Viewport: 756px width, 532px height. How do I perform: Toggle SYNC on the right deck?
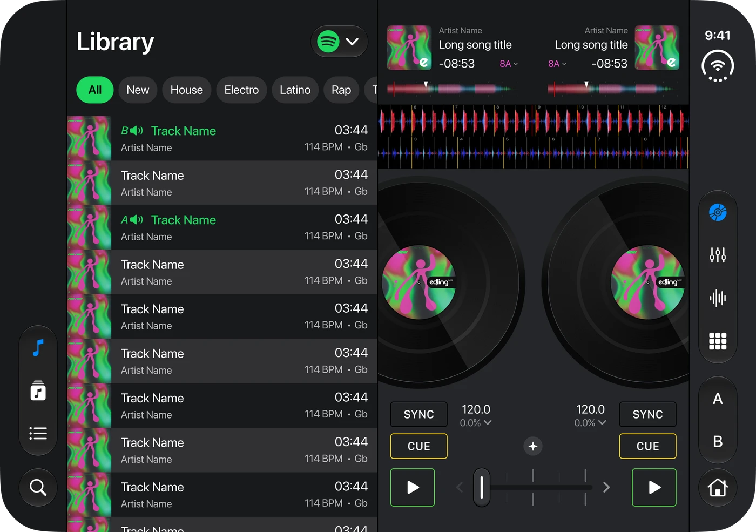pyautogui.click(x=647, y=414)
